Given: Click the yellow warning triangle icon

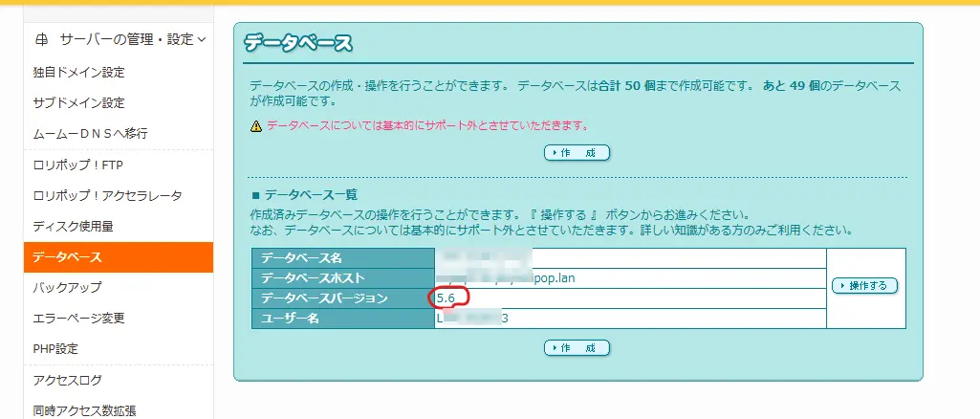Looking at the screenshot, I should (x=255, y=126).
